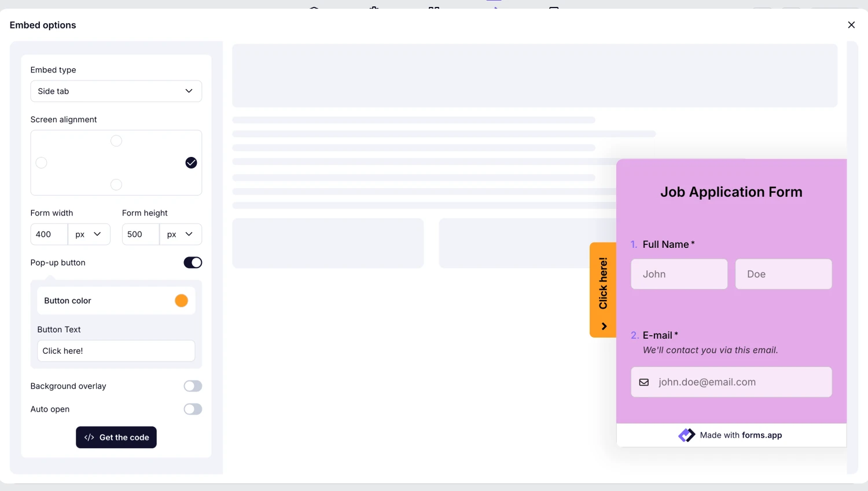Click the Form width value field
Image resolution: width=868 pixels, height=491 pixels.
[x=49, y=234]
